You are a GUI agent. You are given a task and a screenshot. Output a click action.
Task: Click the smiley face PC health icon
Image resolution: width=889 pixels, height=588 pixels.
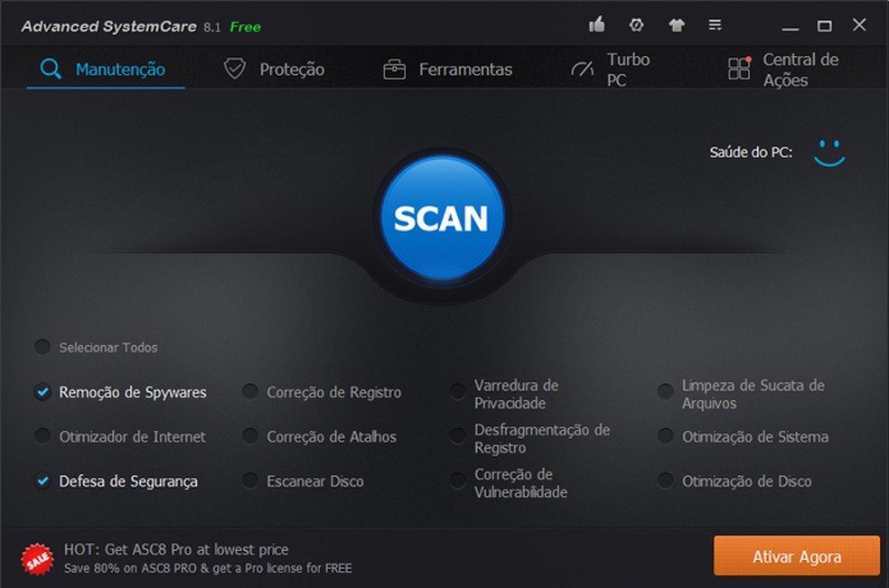tap(829, 153)
